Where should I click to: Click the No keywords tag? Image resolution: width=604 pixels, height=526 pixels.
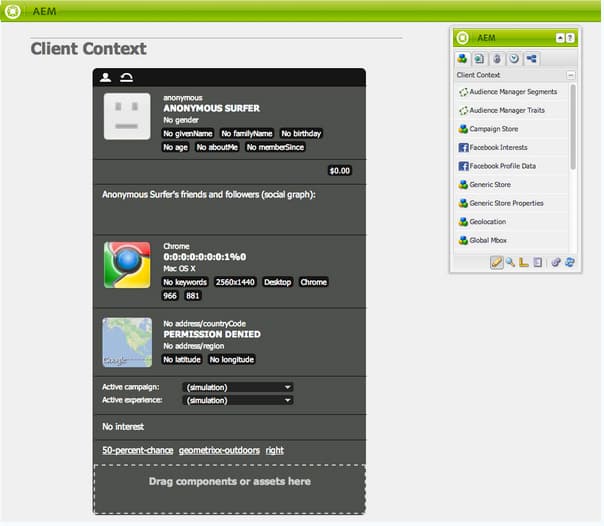tap(185, 282)
